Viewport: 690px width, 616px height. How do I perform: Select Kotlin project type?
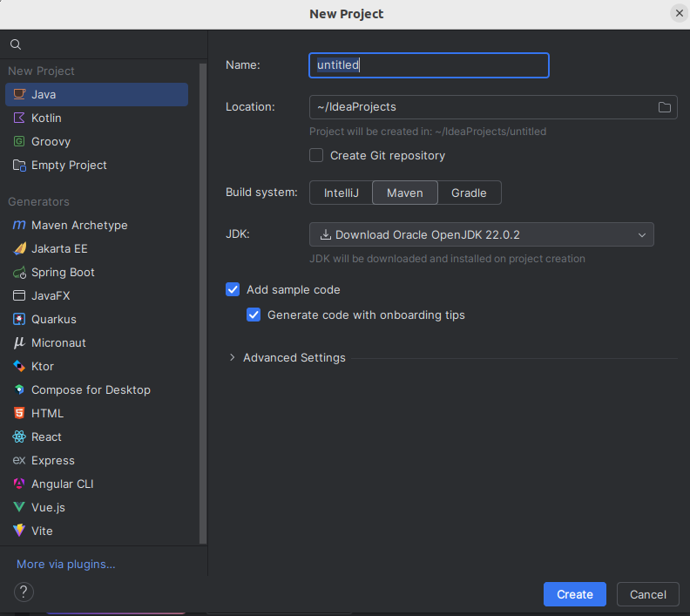[97, 118]
